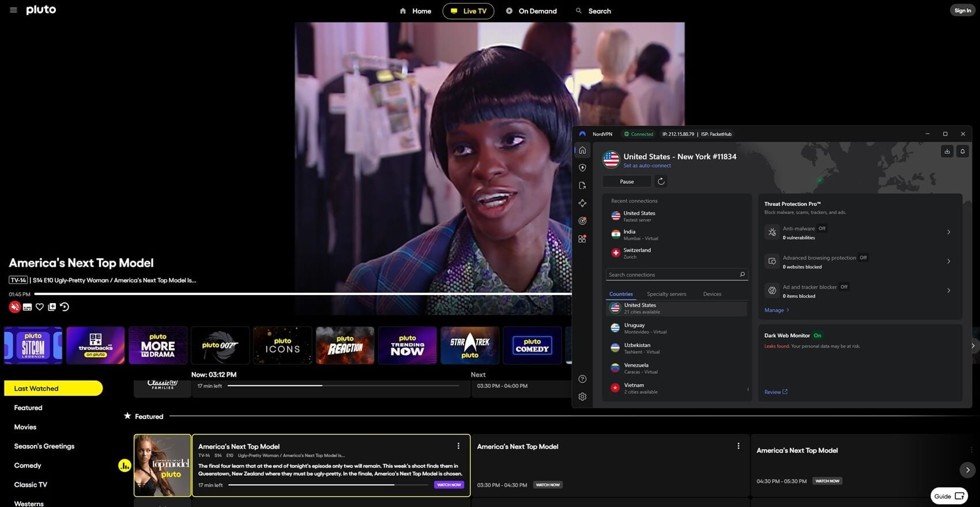Open the Pluto Guide button

click(x=949, y=496)
